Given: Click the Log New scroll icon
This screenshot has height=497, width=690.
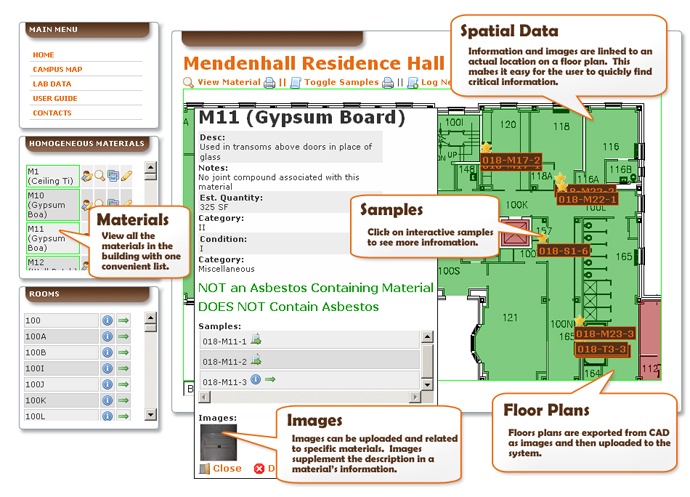Looking at the screenshot, I should point(413,83).
